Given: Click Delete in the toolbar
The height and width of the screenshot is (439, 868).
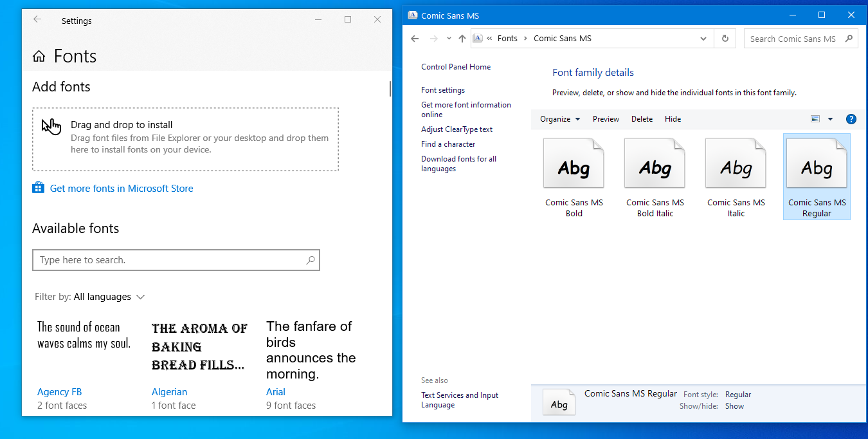Looking at the screenshot, I should (642, 119).
